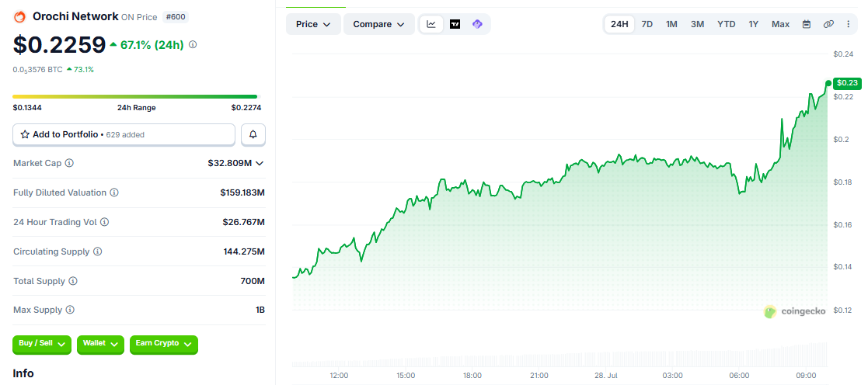
Task: Switch to line chart view
Action: (x=431, y=24)
